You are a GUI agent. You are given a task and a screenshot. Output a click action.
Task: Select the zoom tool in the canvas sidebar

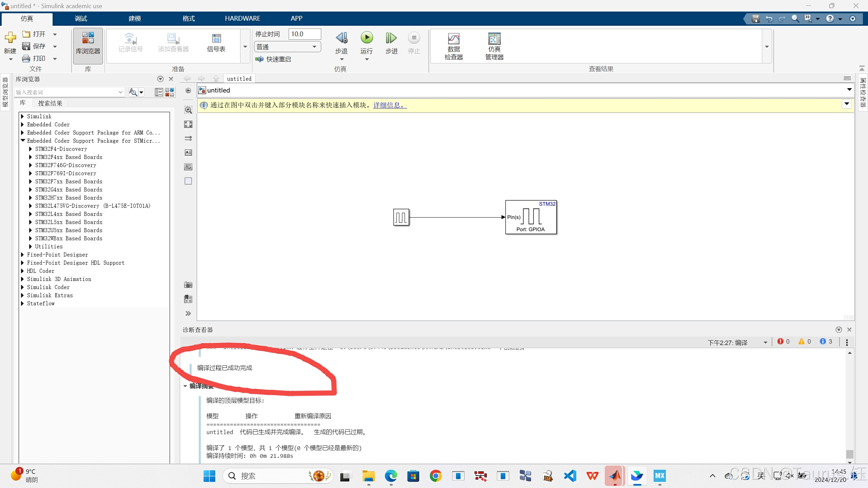(188, 109)
